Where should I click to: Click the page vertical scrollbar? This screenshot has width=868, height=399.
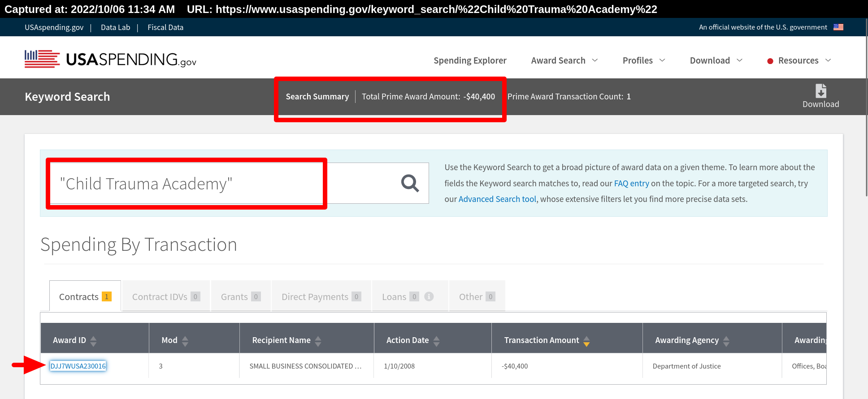tap(866, 107)
